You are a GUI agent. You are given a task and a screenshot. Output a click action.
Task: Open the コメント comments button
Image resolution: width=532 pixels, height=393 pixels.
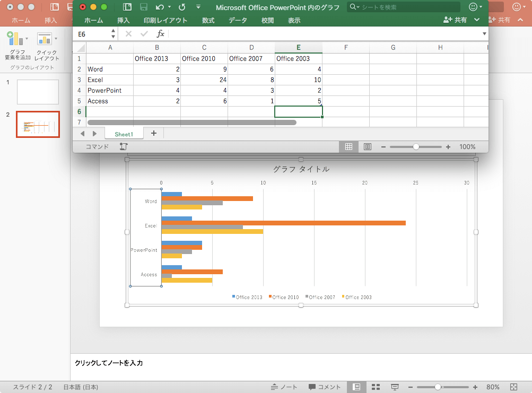point(325,387)
